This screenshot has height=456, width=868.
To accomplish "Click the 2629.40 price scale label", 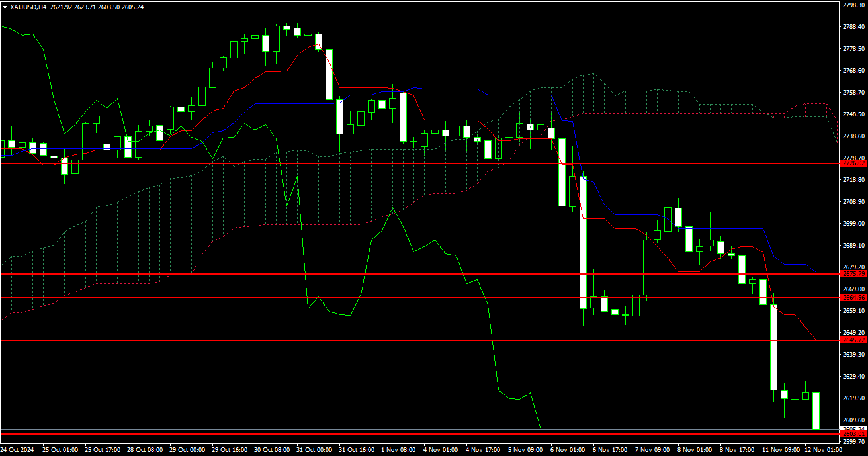I will (x=853, y=377).
